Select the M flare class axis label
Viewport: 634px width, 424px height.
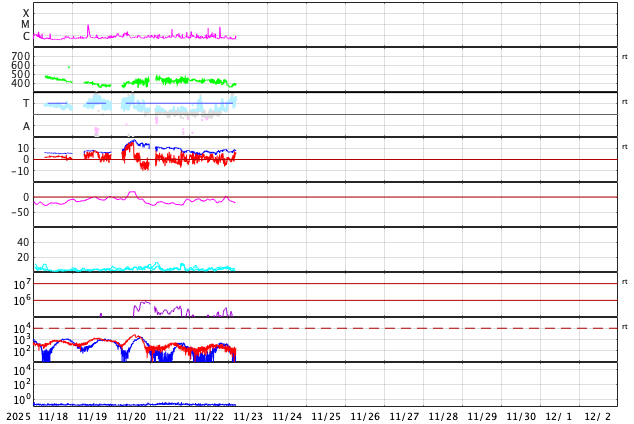pos(25,25)
